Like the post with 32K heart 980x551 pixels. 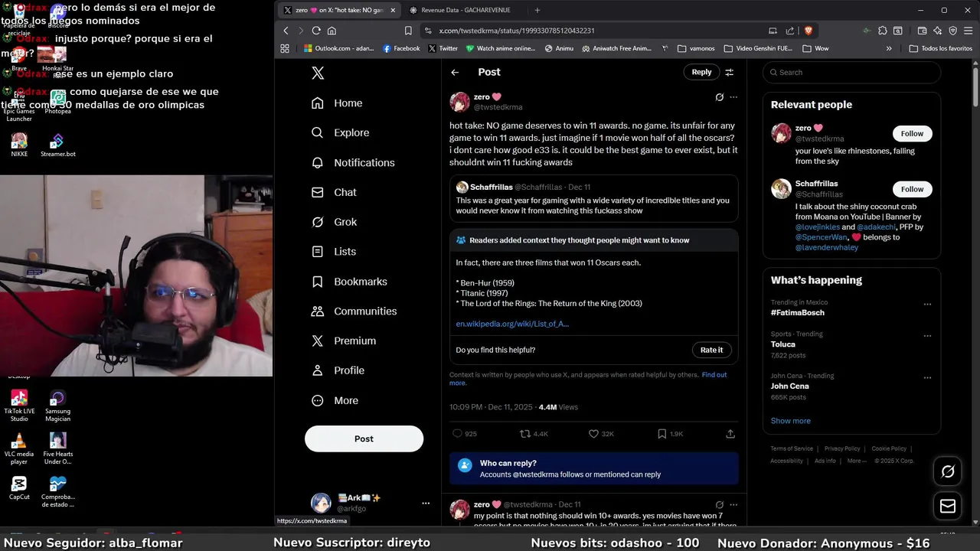click(x=593, y=433)
